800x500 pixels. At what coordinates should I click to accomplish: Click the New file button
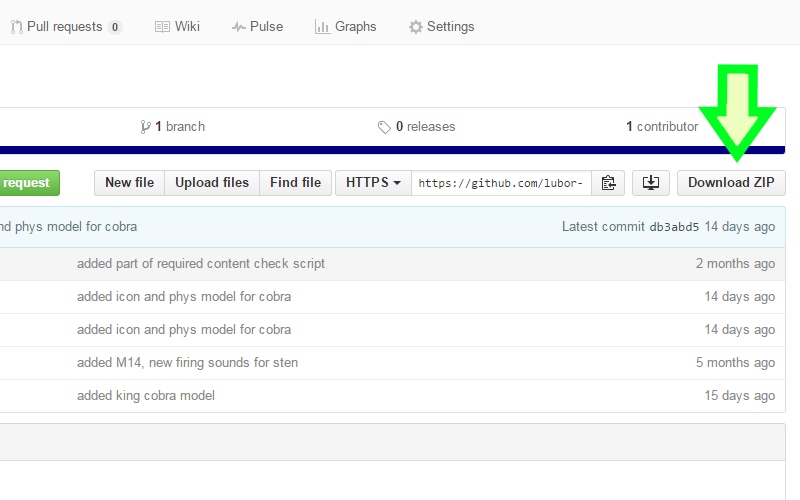point(129,183)
